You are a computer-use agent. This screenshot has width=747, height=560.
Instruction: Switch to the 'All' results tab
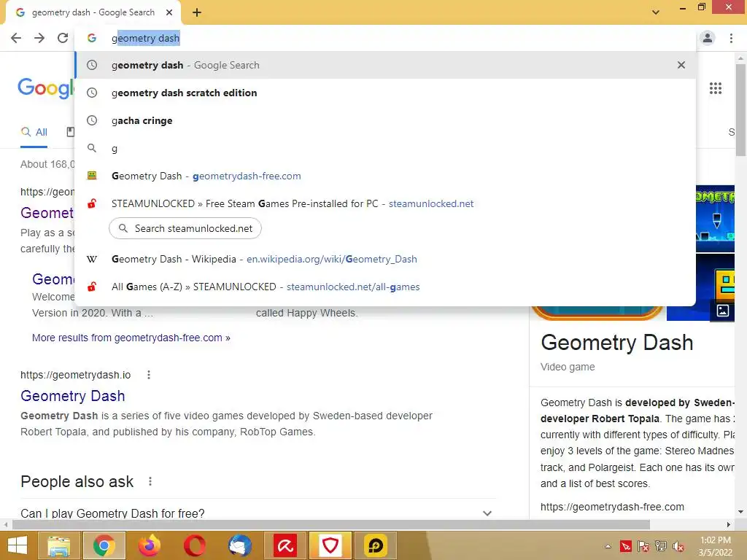(34, 133)
